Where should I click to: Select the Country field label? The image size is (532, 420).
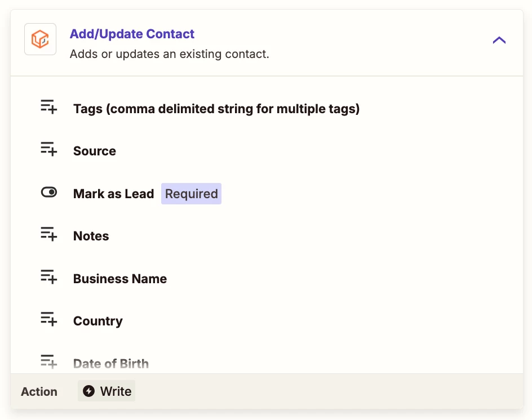point(98,321)
